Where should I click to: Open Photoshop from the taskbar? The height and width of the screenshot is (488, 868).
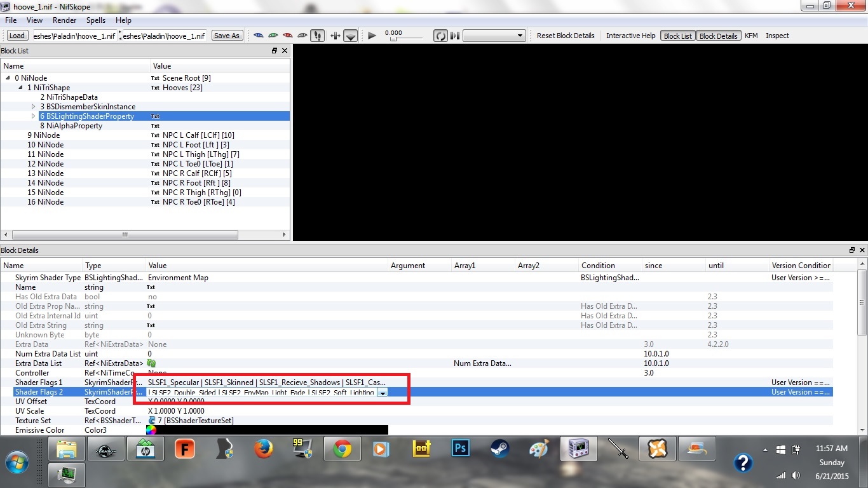(460, 449)
